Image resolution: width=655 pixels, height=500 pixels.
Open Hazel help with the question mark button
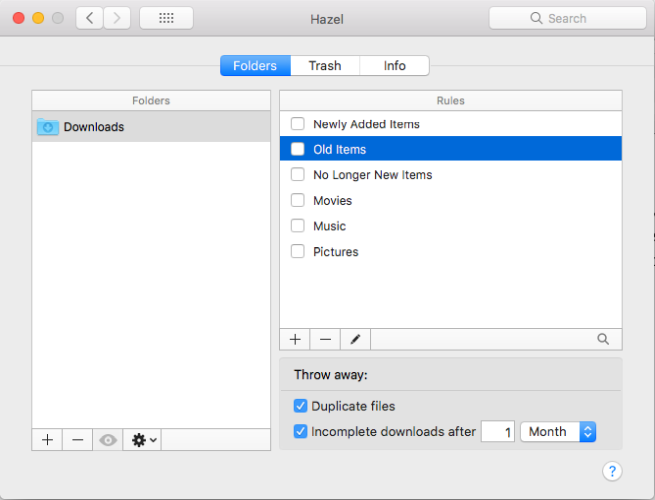coord(612,471)
